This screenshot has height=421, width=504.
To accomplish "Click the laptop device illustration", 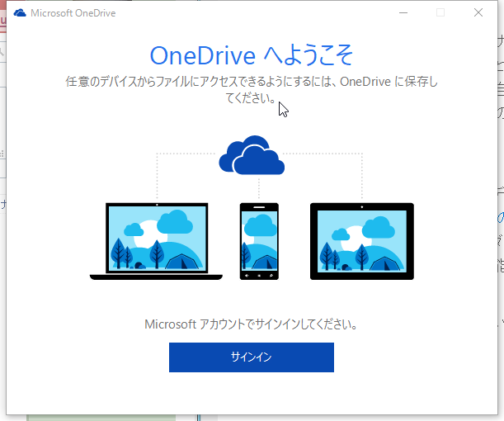I will click(x=156, y=241).
